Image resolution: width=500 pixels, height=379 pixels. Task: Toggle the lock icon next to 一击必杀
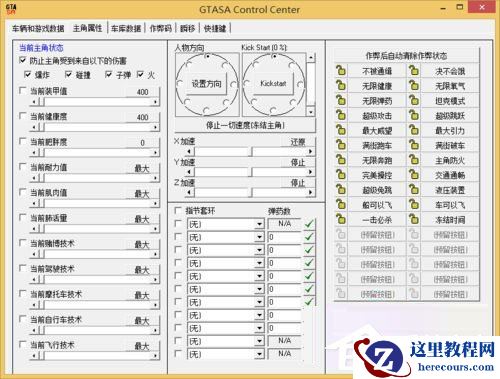pyautogui.click(x=340, y=219)
